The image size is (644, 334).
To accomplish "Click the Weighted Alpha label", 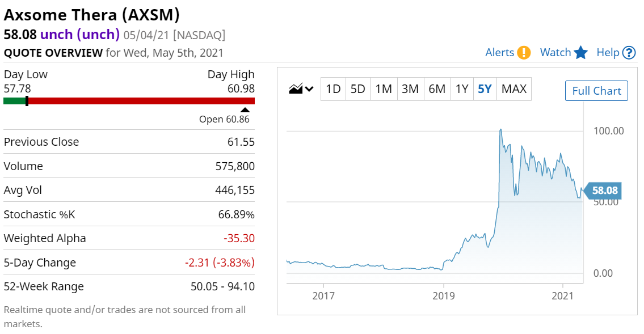I will point(45,238).
